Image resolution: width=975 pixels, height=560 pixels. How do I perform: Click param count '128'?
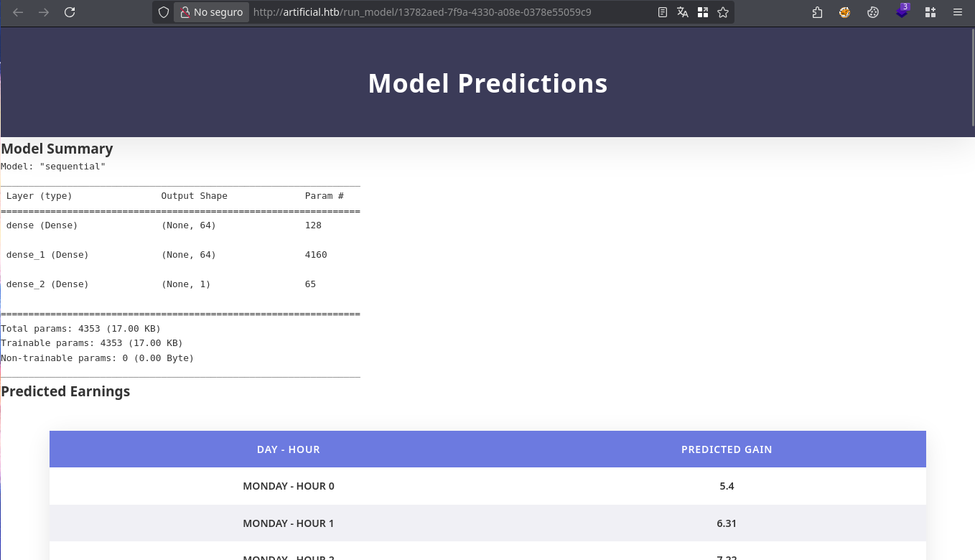click(x=313, y=225)
